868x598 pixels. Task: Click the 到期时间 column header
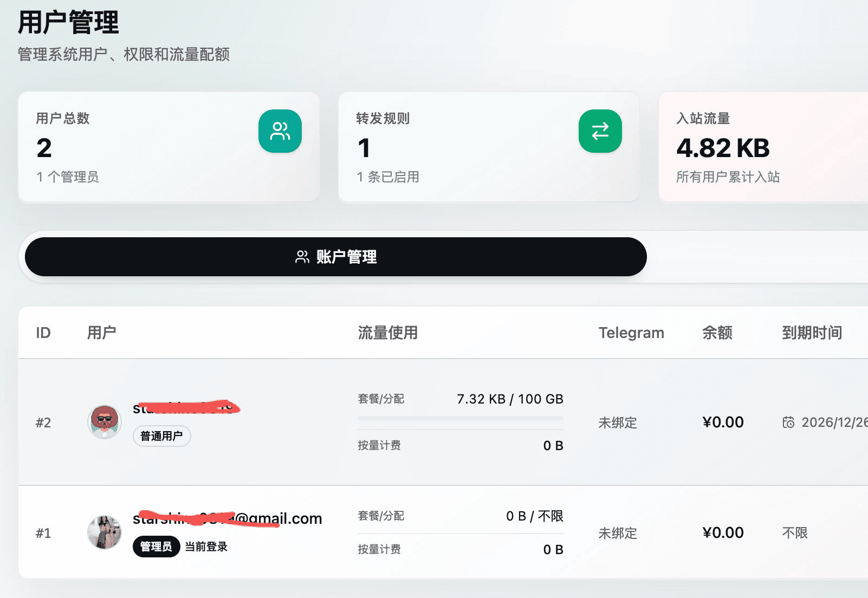pos(812,333)
